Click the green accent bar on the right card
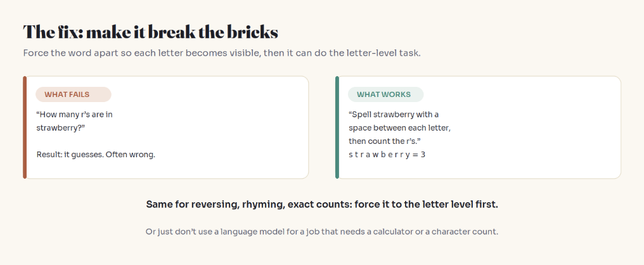 tap(337, 127)
